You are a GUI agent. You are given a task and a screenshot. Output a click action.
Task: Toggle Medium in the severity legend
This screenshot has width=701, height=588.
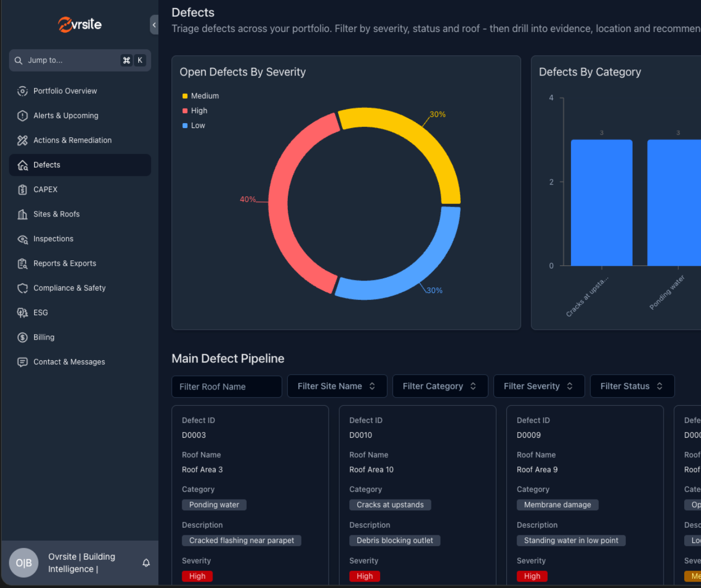200,95
